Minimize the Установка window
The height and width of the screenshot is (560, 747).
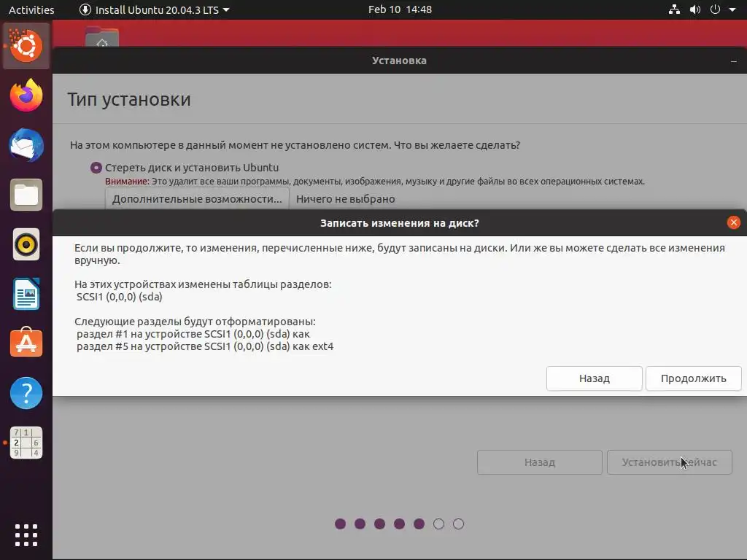tap(734, 61)
